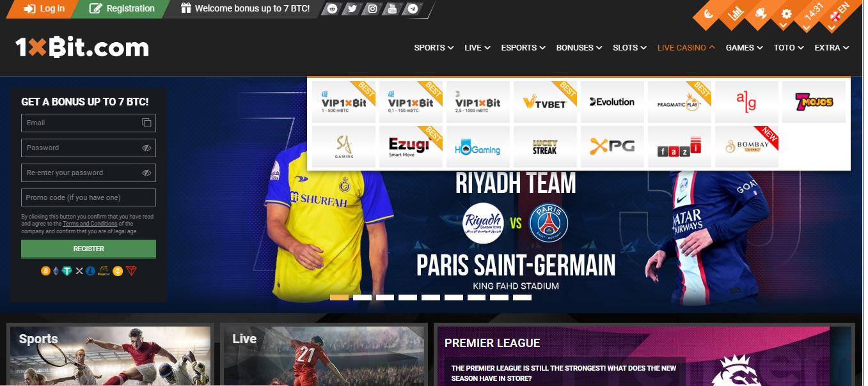The width and height of the screenshot is (868, 386).
Task: Open the settings gear icon
Action: [786, 14]
